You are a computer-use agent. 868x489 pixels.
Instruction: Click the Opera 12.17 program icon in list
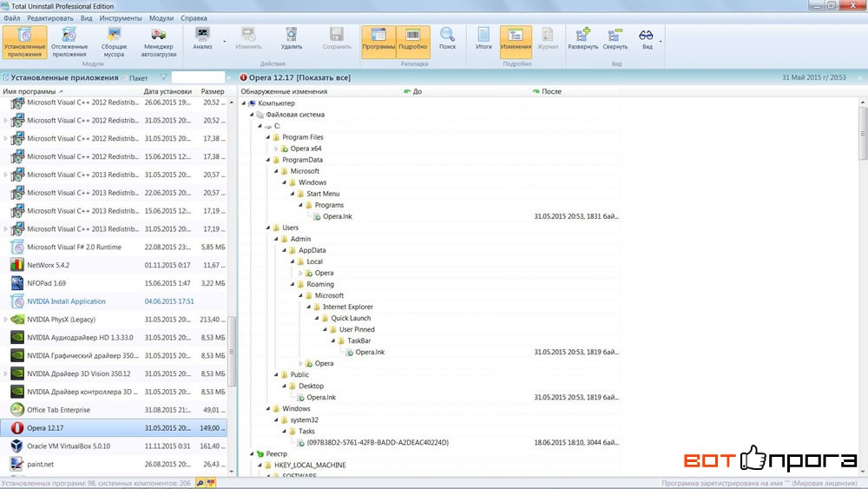pos(17,428)
